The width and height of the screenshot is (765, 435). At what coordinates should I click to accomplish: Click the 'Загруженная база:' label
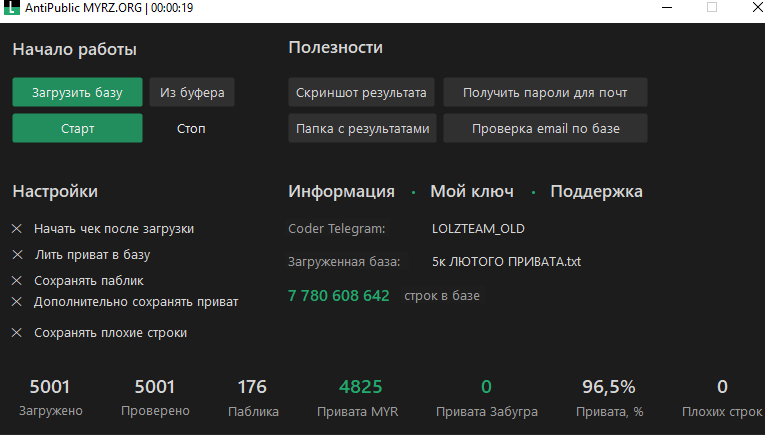[344, 261]
